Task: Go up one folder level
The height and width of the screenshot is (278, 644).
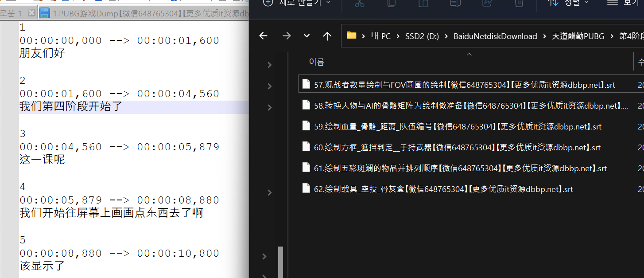Action: coord(327,36)
